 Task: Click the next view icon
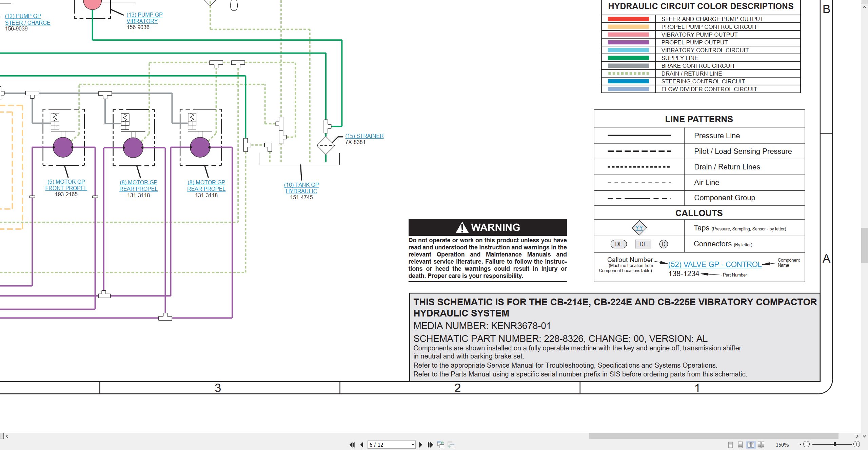coord(451,445)
